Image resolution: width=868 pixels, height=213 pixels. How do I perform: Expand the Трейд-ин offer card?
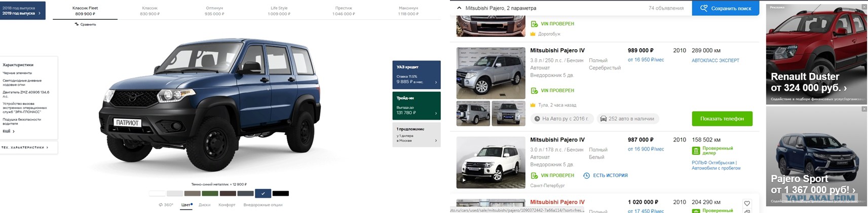pyautogui.click(x=417, y=105)
